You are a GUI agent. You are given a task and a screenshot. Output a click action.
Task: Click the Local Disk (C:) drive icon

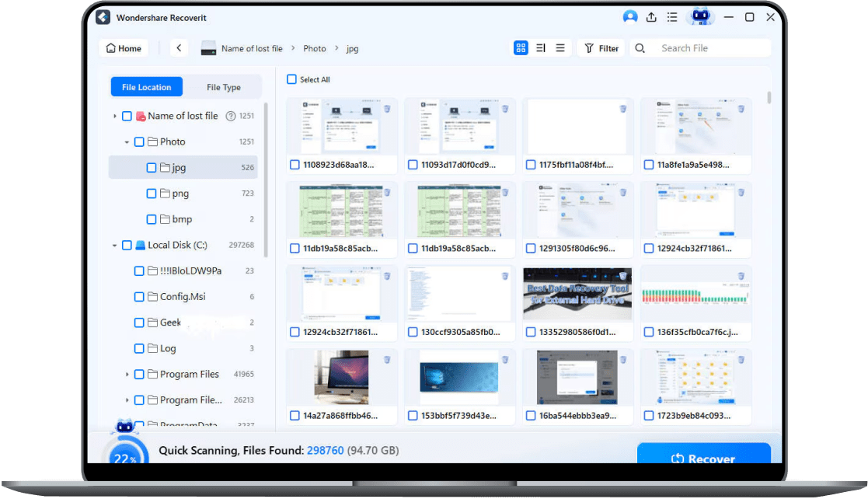point(140,245)
